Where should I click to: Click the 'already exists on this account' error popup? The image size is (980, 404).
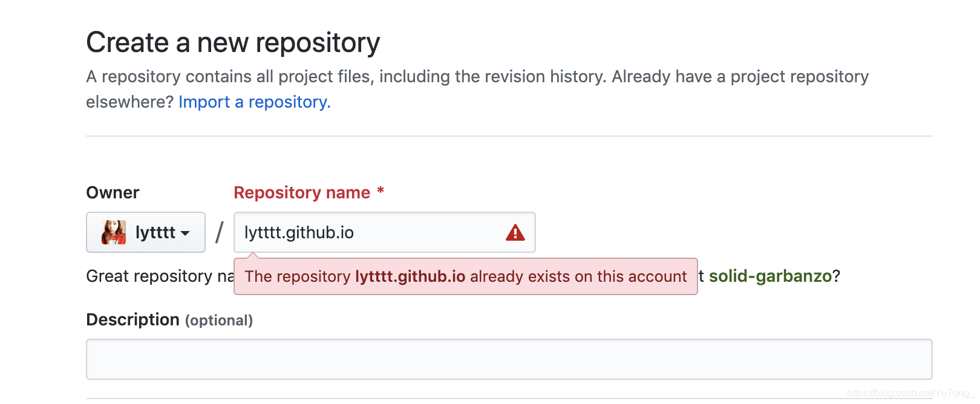click(466, 276)
